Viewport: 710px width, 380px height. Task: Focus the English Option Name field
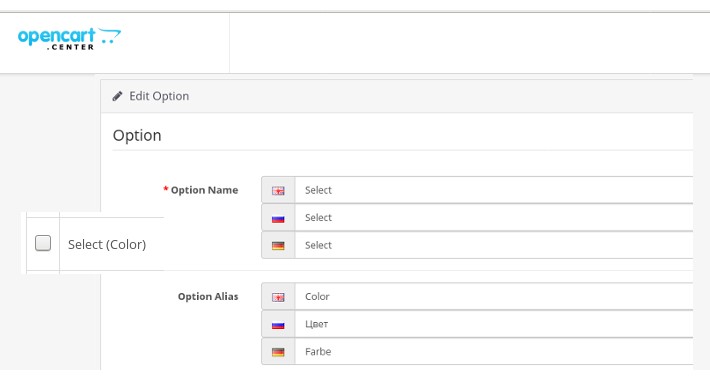(494, 190)
